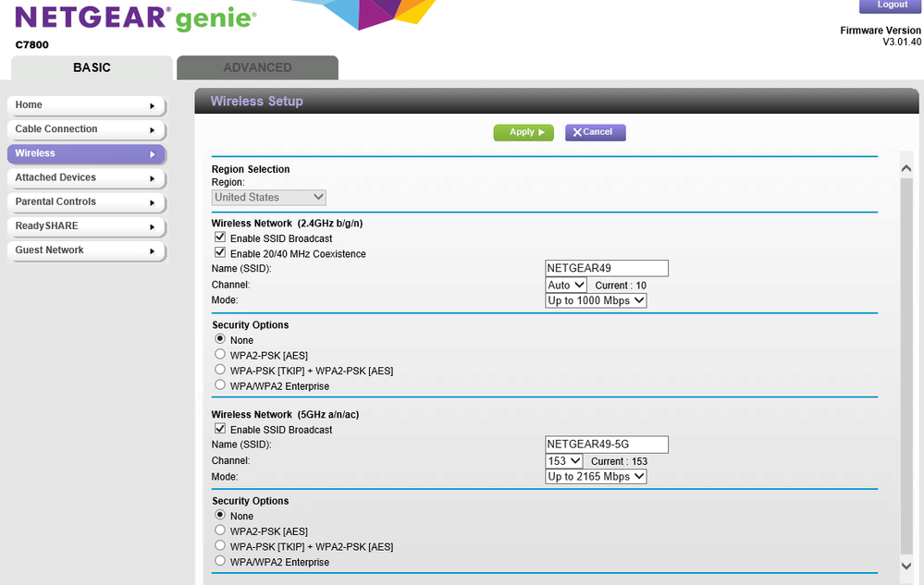The height and width of the screenshot is (585, 924).
Task: Expand the 5GHz channel 153 dropdown
Action: tap(564, 460)
